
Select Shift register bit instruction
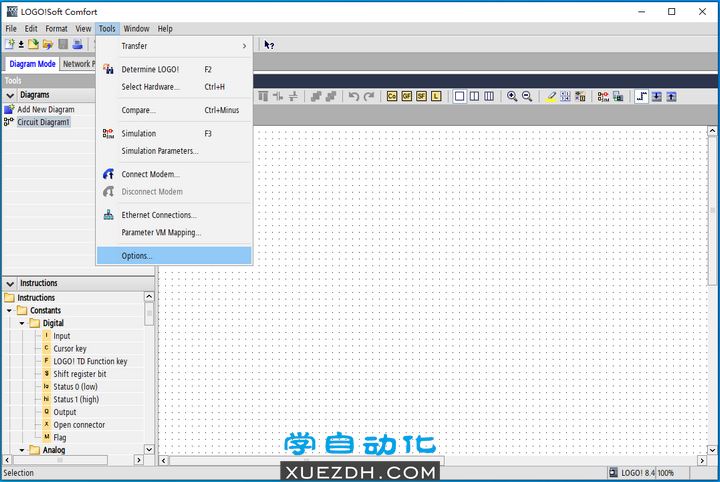(x=79, y=374)
